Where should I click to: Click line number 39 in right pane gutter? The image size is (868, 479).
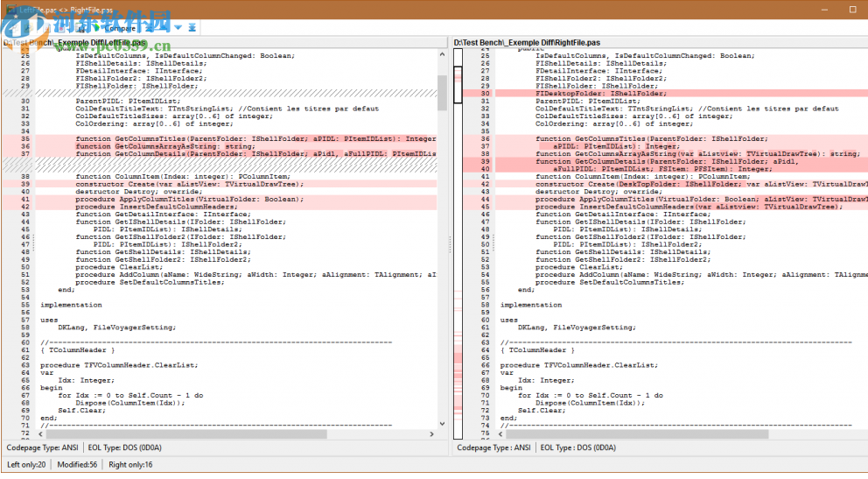coord(485,162)
